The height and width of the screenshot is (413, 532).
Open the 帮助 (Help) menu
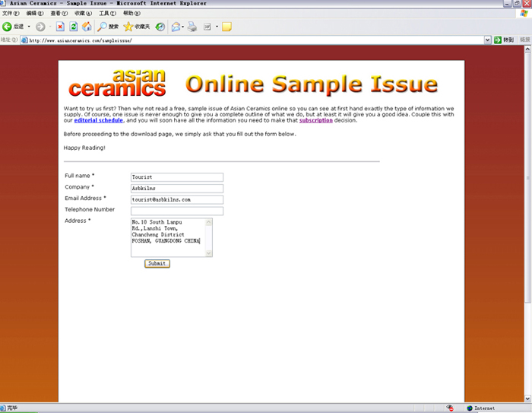tap(131, 13)
